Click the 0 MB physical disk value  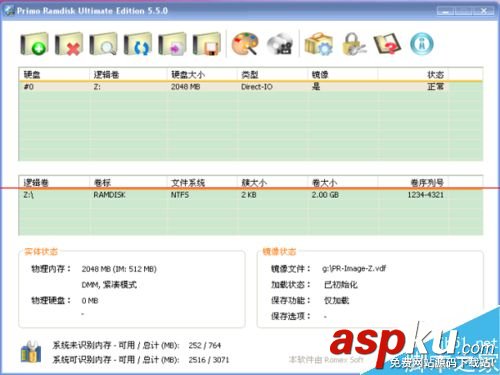point(90,301)
